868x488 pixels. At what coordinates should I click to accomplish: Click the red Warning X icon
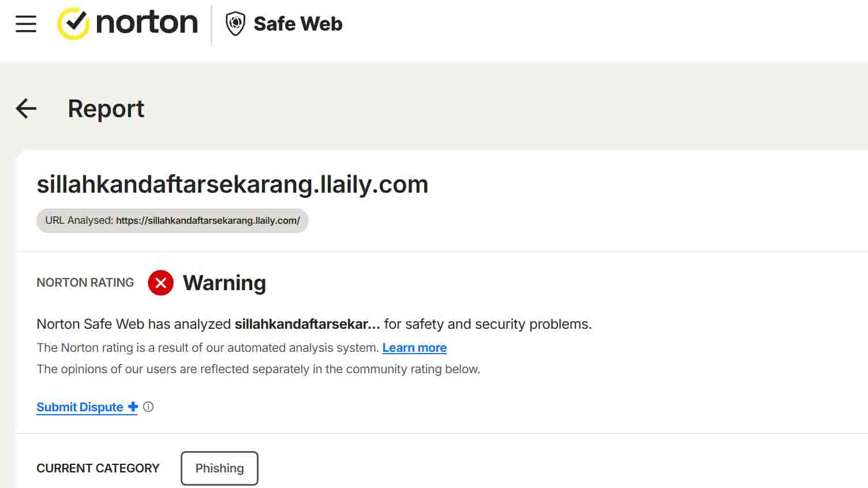click(x=160, y=283)
